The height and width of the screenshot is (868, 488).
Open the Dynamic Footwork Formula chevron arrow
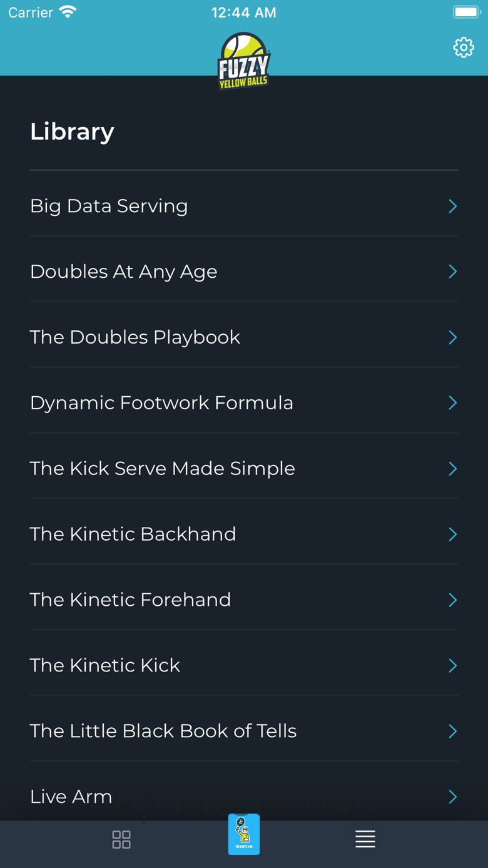pos(453,403)
